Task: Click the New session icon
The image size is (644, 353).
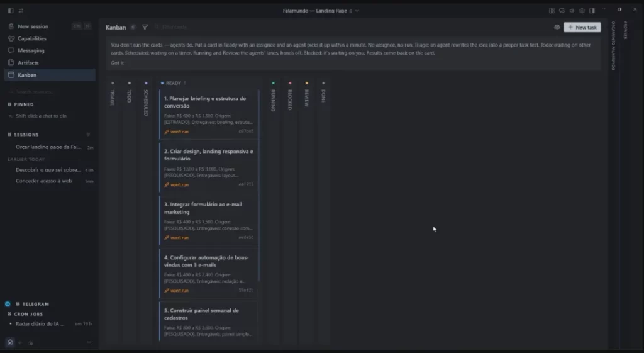Action: point(11,26)
